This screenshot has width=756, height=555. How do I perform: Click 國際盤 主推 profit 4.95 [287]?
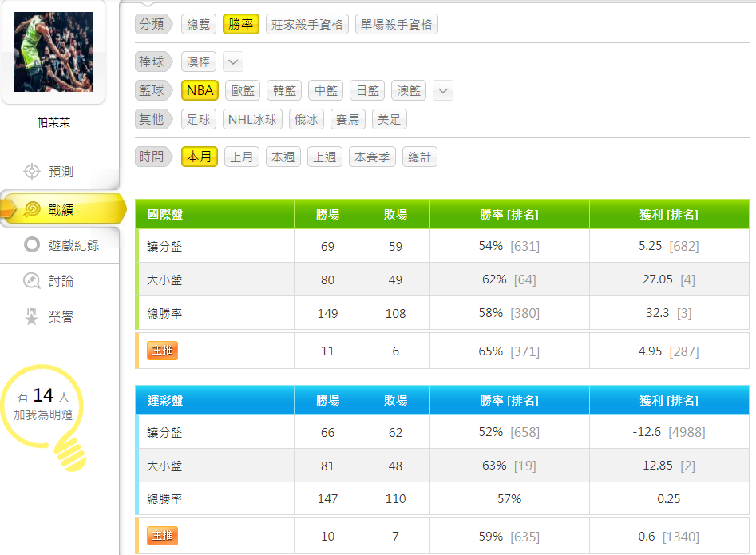point(669,351)
